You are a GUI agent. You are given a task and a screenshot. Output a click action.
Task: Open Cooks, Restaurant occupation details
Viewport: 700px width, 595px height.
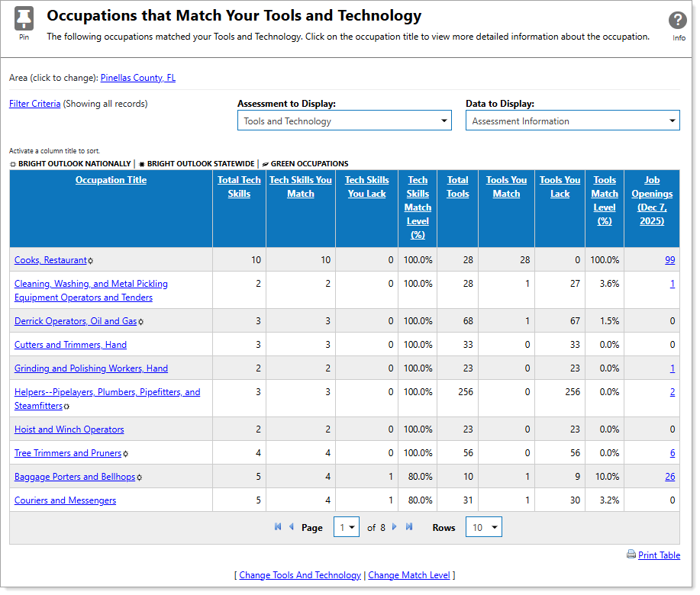[50, 260]
